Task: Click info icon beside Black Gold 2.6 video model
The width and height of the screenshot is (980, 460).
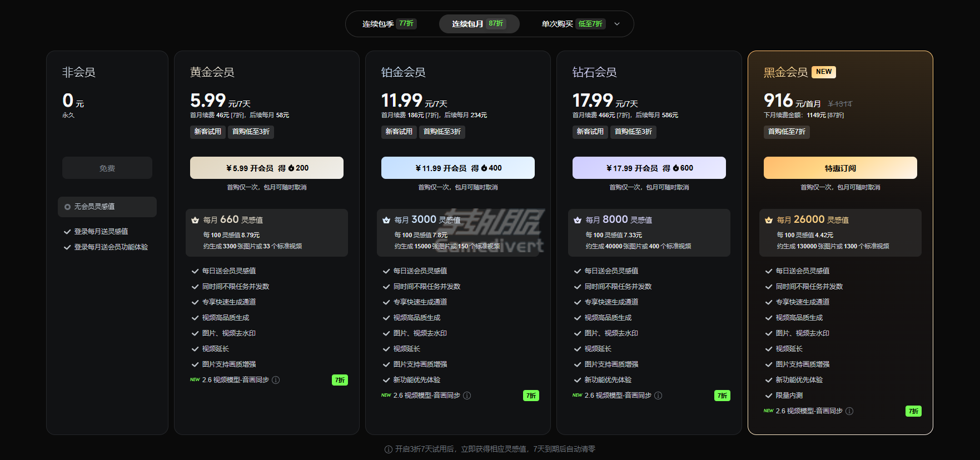Action: pyautogui.click(x=849, y=411)
